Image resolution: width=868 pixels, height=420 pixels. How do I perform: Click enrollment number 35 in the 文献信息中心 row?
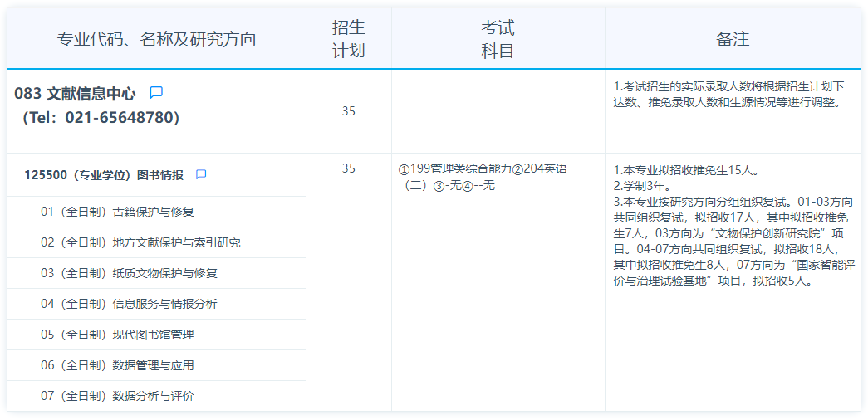348,111
